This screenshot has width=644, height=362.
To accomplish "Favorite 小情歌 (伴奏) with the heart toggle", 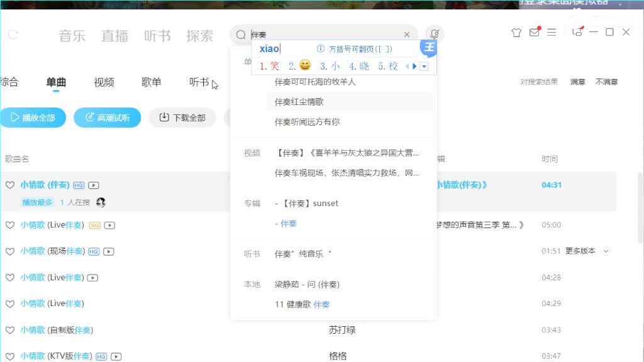I will click(x=11, y=185).
